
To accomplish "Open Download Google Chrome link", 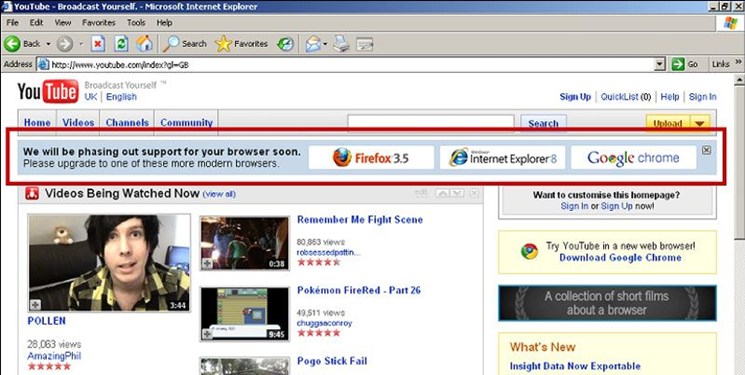I will (620, 258).
